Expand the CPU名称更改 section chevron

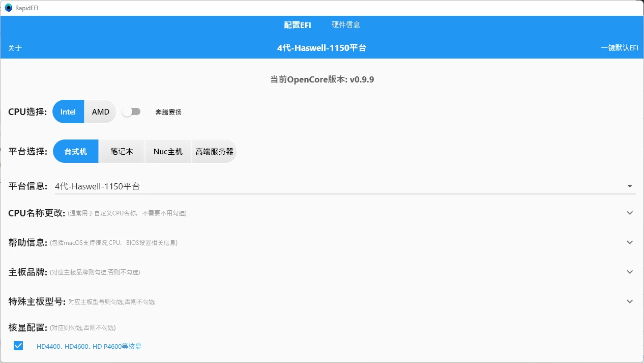tap(630, 213)
